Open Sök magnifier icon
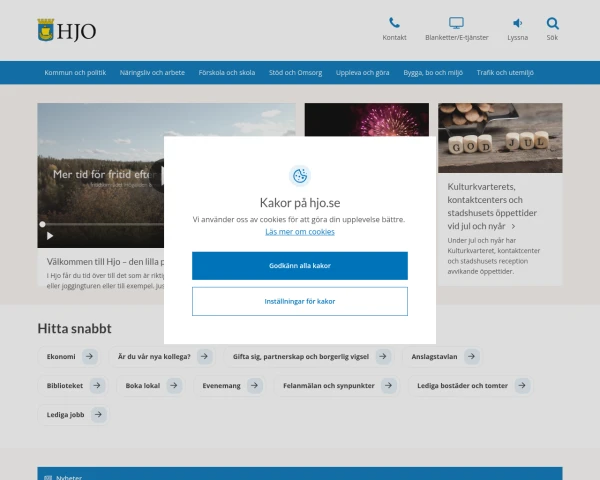Screen dimensions: 600x480 coord(552,23)
